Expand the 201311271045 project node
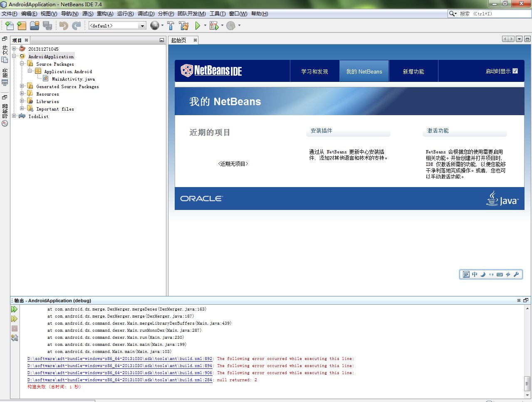Viewport: 532px width, 402px height. (14, 49)
